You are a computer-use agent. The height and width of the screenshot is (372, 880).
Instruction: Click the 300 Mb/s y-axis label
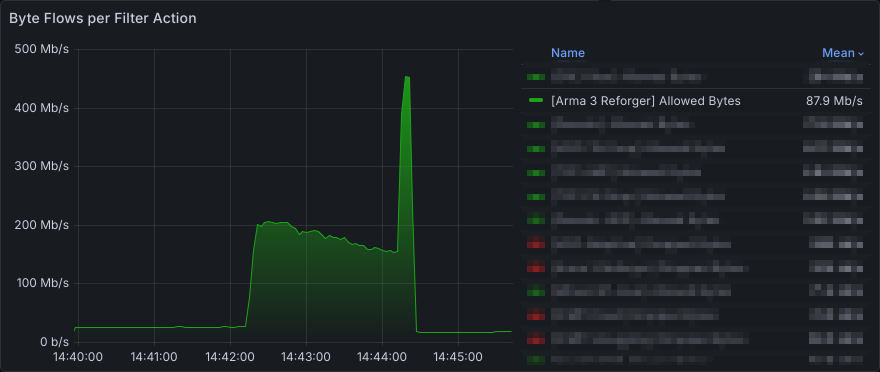point(42,167)
